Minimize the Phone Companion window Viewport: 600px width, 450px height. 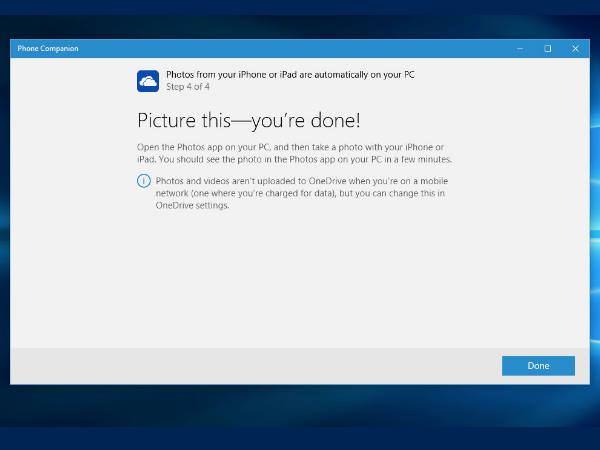point(520,48)
